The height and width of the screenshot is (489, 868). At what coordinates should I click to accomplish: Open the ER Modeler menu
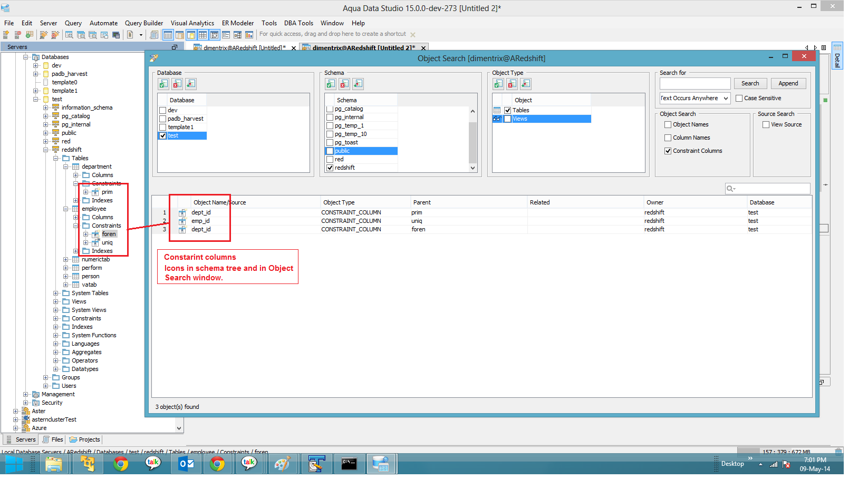238,23
